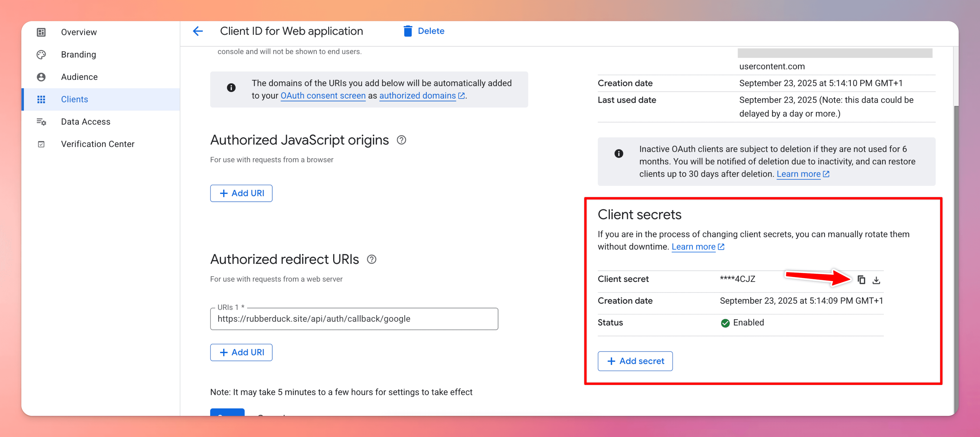Click the masked client secret ****4CJZ
Screen dimensions: 980x437
(737, 279)
